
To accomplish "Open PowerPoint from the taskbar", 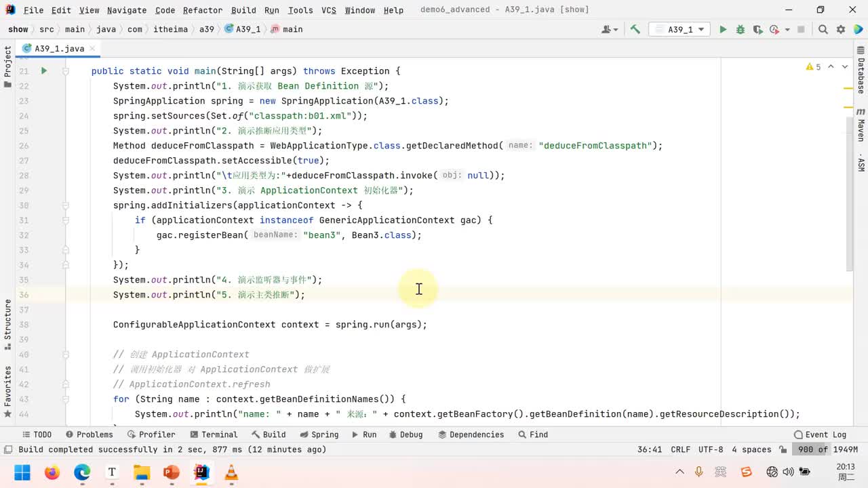I will coord(172,472).
